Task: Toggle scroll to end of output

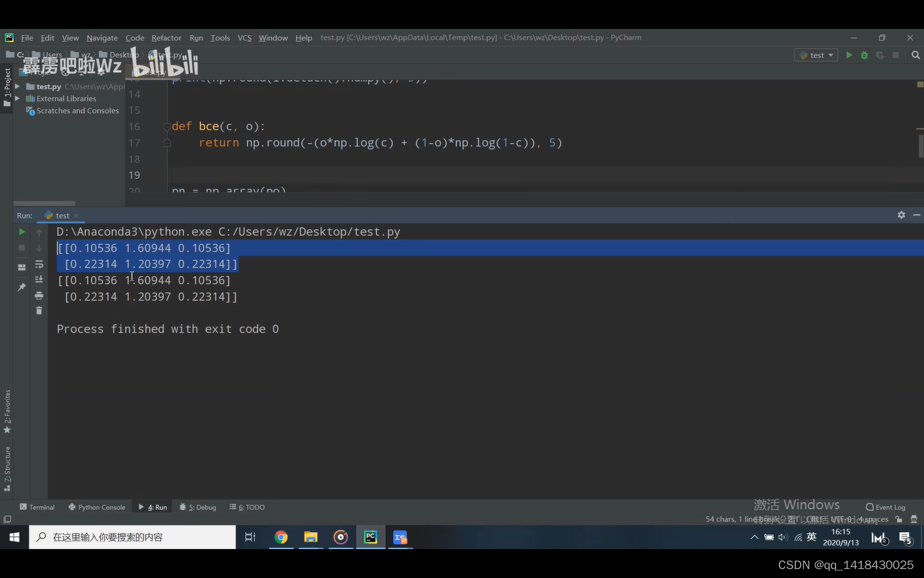Action: click(39, 279)
